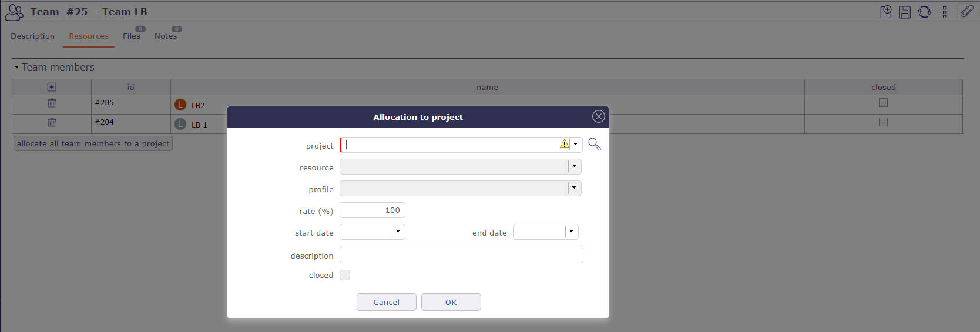Collapse the Team members section
Image resolution: width=980 pixels, height=332 pixels.
(x=16, y=67)
